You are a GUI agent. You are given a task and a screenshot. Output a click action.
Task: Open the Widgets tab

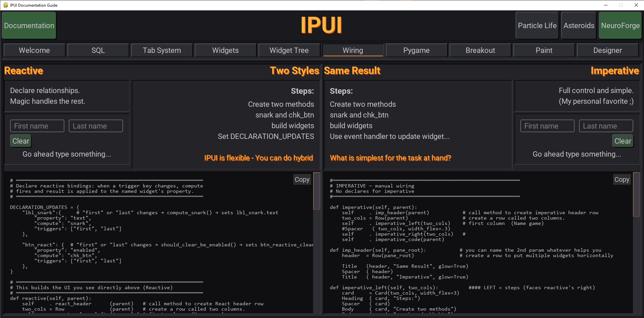[x=226, y=50]
